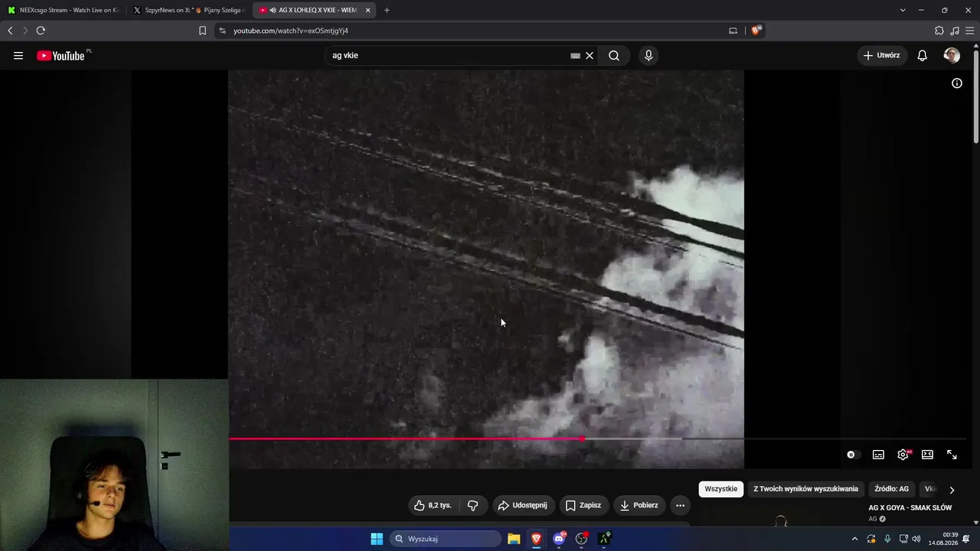Click the Wyszukaj taskbar search box

click(446, 539)
